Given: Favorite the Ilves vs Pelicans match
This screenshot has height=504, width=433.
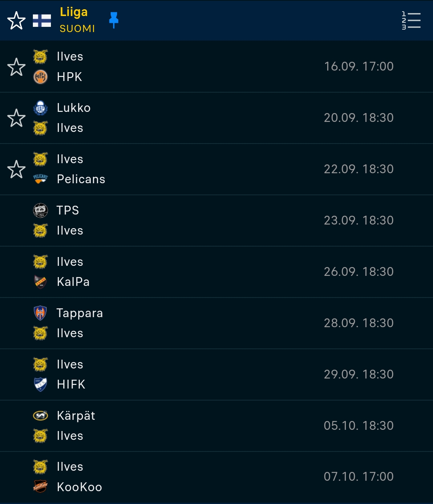Looking at the screenshot, I should [x=16, y=169].
